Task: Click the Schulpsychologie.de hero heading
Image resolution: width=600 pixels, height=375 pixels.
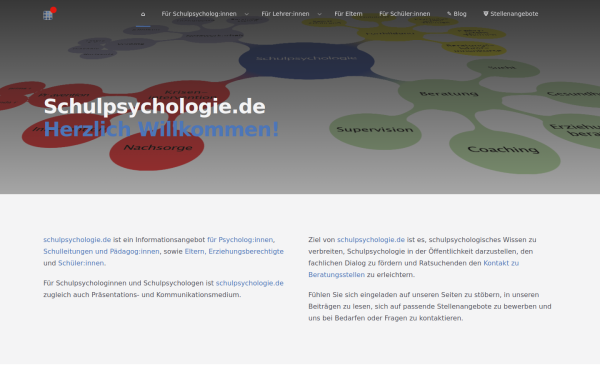Action: tap(155, 106)
